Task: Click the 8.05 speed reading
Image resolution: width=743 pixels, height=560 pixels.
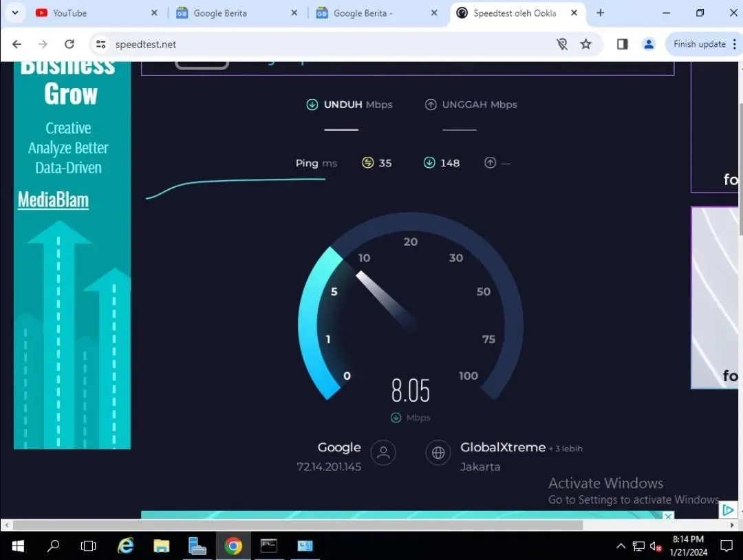Action: [410, 390]
